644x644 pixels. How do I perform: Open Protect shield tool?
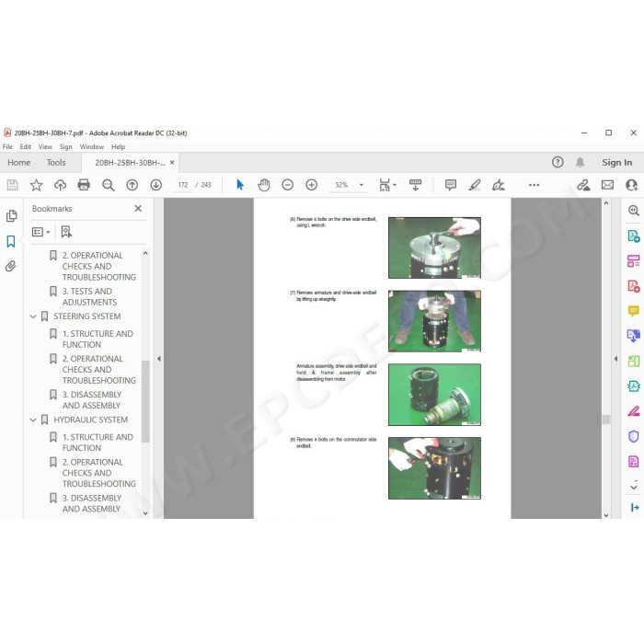pos(633,436)
